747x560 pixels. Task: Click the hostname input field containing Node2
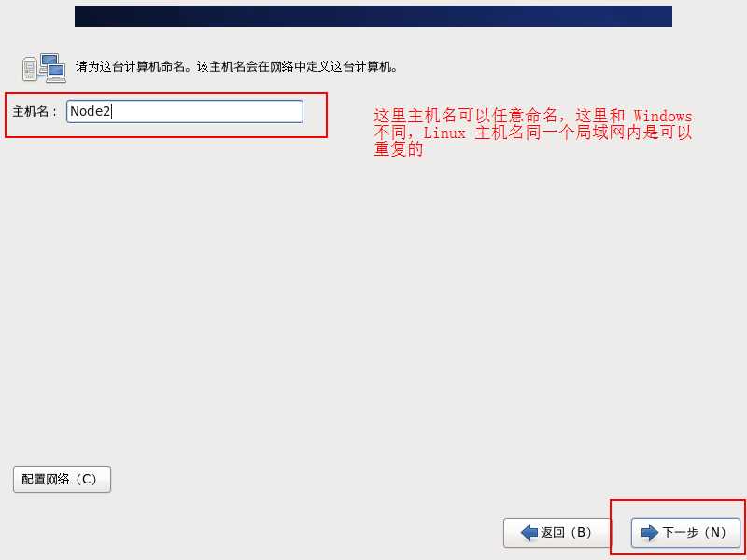(x=184, y=111)
